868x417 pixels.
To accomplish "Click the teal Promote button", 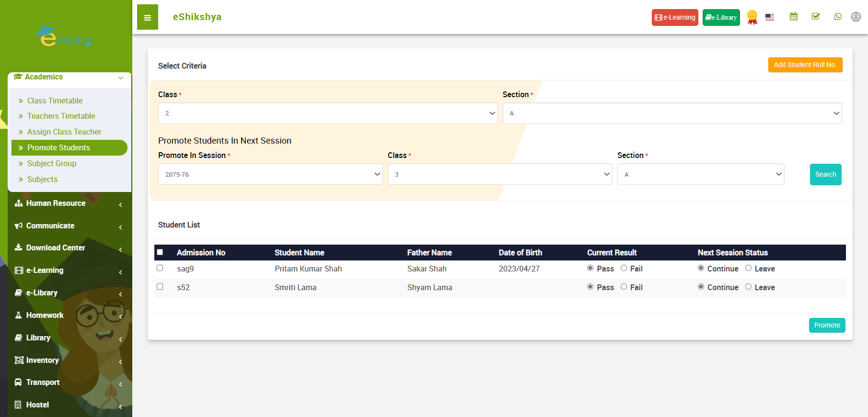I will 827,325.
